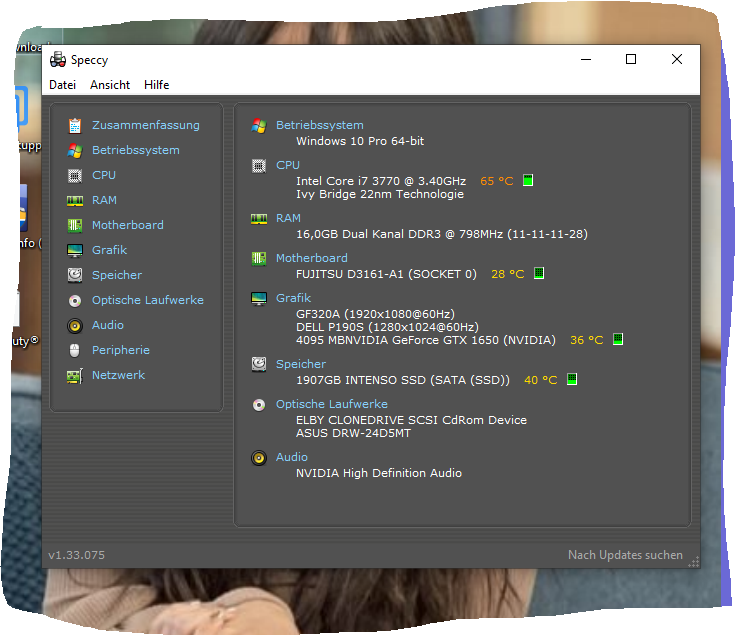Click the version text v1.33.075

76,555
